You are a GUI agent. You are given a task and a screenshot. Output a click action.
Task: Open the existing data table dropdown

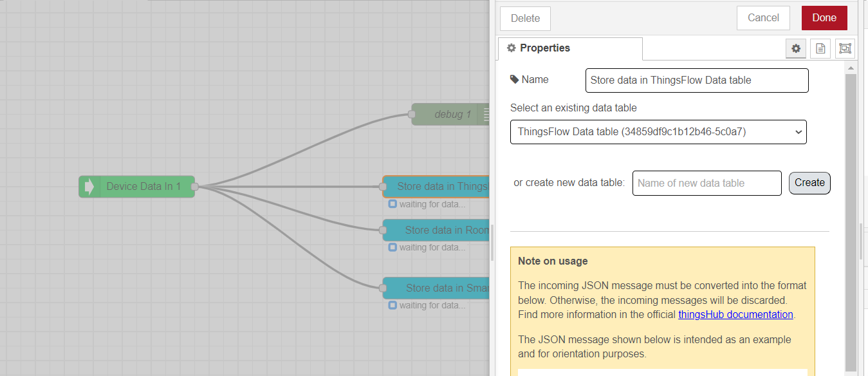658,132
